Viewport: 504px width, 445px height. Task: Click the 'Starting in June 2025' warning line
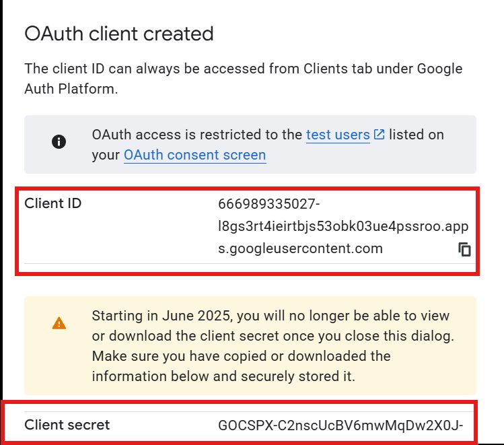point(271,316)
